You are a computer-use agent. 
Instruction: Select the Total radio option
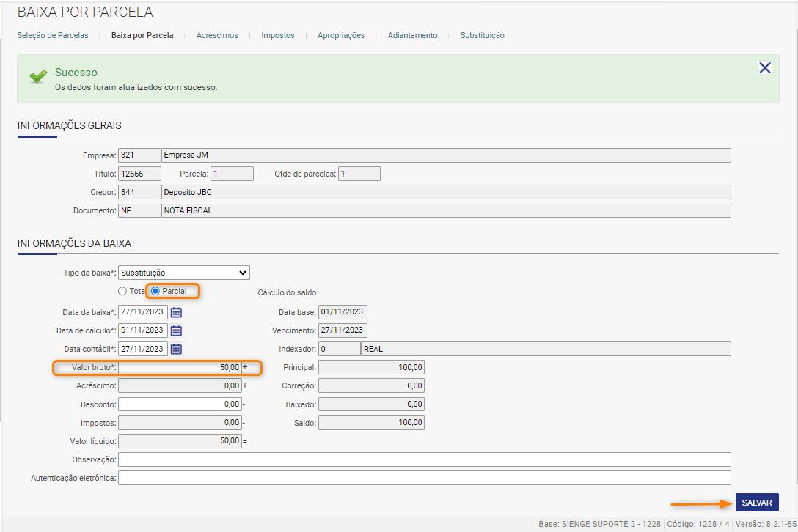pyautogui.click(x=122, y=292)
